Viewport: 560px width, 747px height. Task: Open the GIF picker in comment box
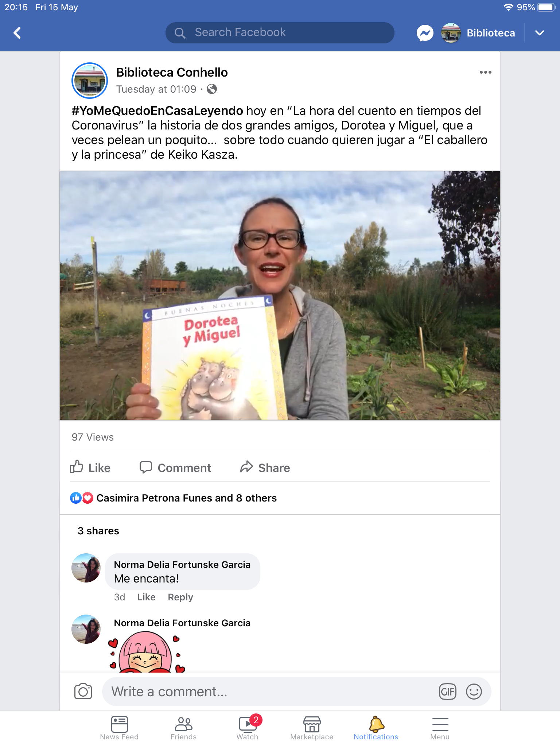click(x=448, y=692)
